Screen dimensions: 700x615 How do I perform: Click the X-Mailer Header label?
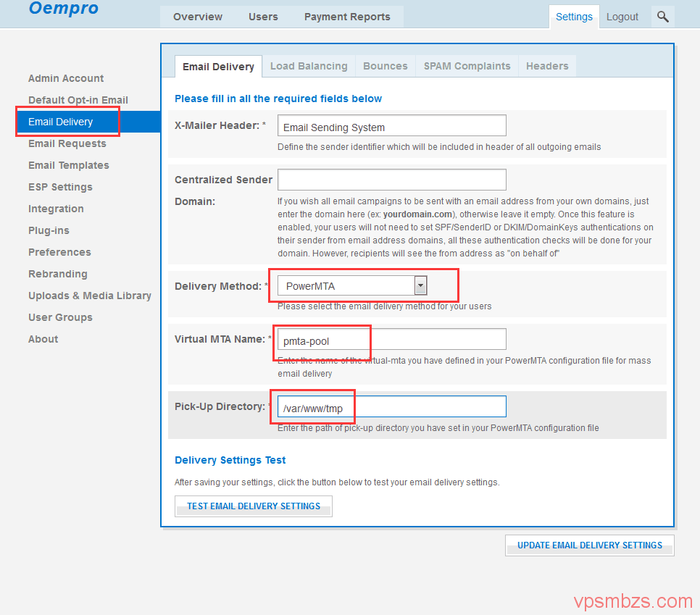click(217, 125)
